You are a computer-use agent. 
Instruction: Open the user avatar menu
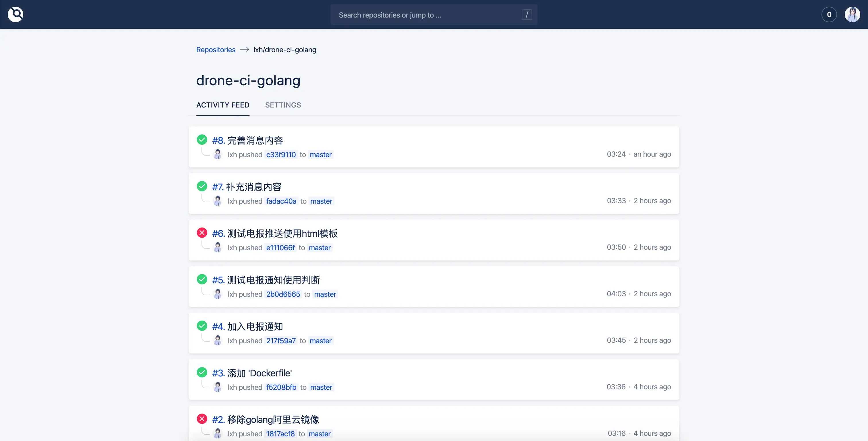coord(852,14)
